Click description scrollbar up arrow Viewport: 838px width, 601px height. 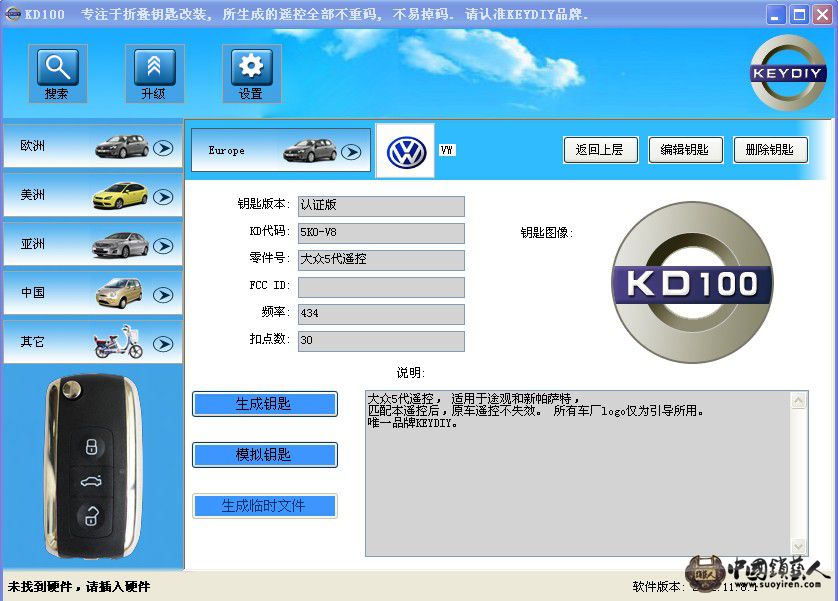(798, 401)
